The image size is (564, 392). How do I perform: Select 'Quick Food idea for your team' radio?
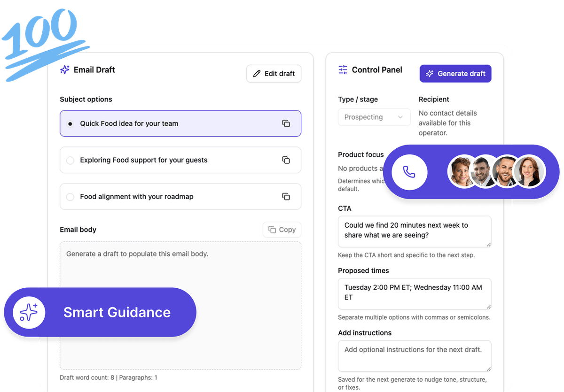coord(70,124)
